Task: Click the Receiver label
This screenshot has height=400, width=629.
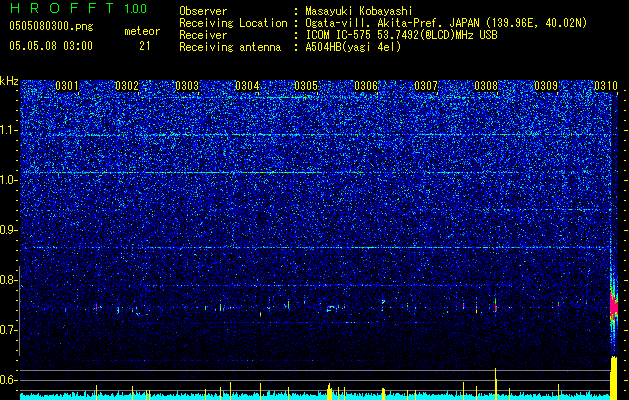Action: pyautogui.click(x=203, y=35)
